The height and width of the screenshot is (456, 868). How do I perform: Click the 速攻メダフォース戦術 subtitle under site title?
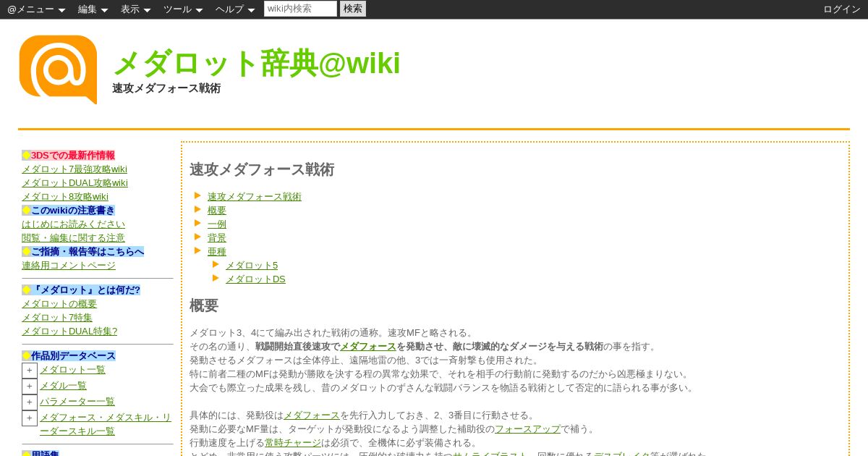coord(166,88)
